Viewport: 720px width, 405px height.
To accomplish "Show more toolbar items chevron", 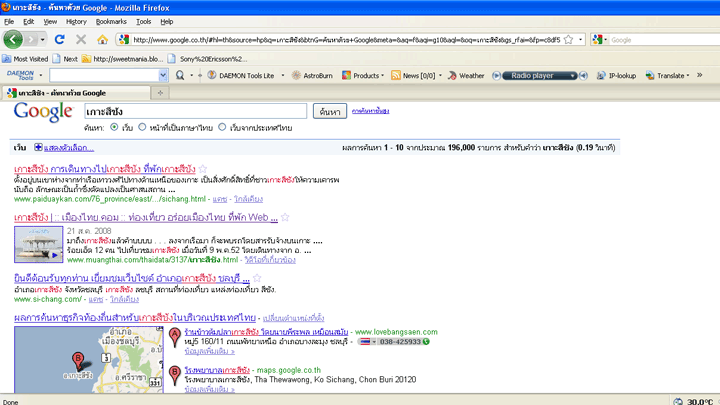I will [699, 75].
